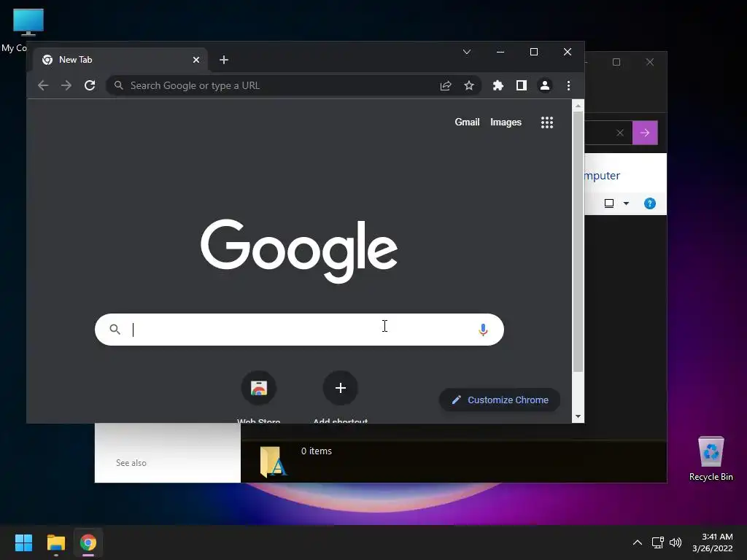Screen dimensions: 747x560
Task: Click the 'See also' text in background window
Action: tap(131, 463)
